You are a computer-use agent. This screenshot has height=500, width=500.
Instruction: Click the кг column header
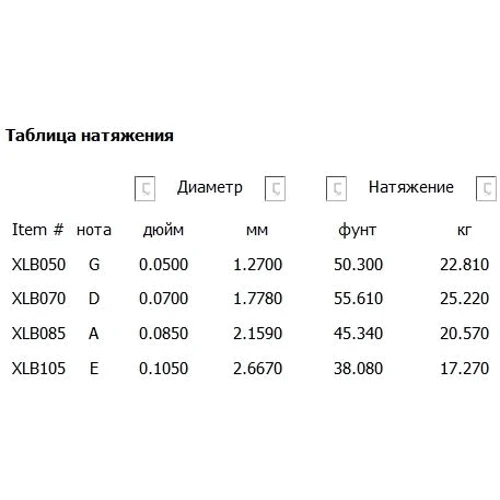click(464, 230)
